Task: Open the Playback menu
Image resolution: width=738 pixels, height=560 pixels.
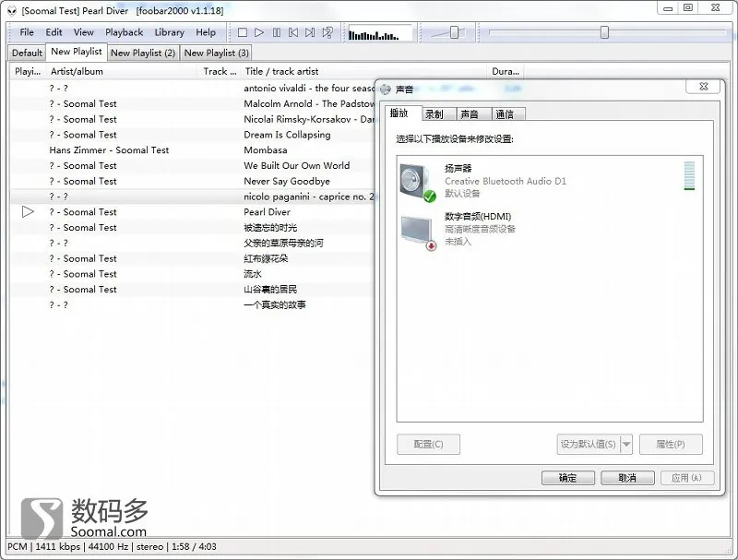Action: tap(124, 32)
